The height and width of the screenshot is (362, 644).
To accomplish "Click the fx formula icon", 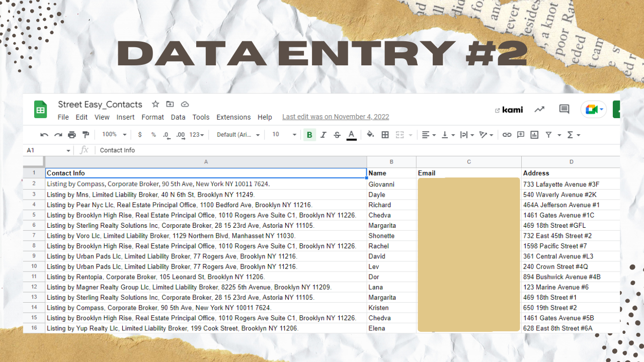I will (84, 150).
